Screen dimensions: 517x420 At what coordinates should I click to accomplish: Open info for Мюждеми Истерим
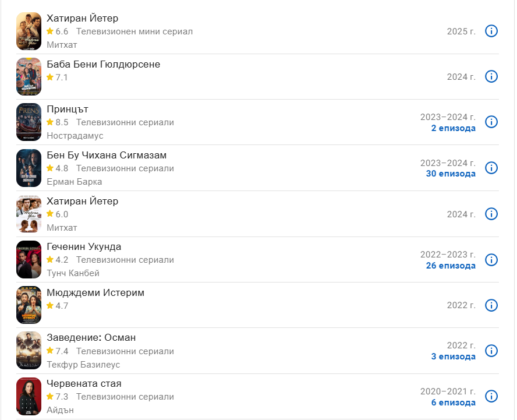[x=491, y=305]
